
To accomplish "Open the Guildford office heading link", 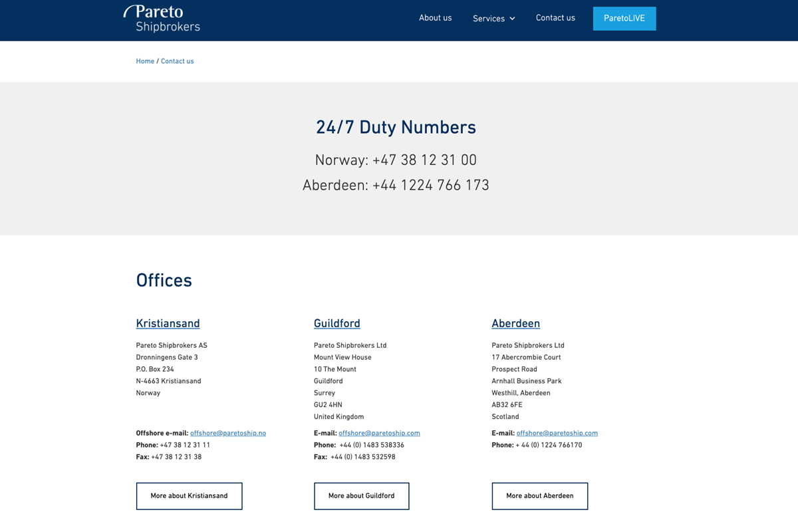I will pyautogui.click(x=337, y=324).
